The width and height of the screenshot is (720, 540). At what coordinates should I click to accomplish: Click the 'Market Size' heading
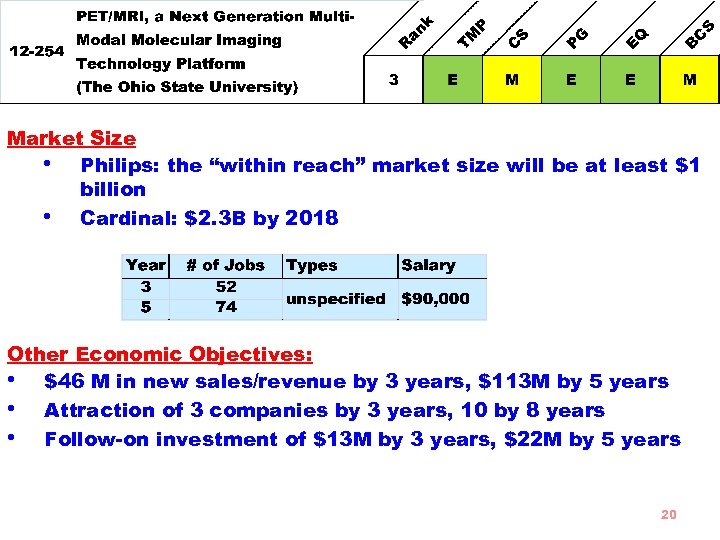click(x=72, y=138)
